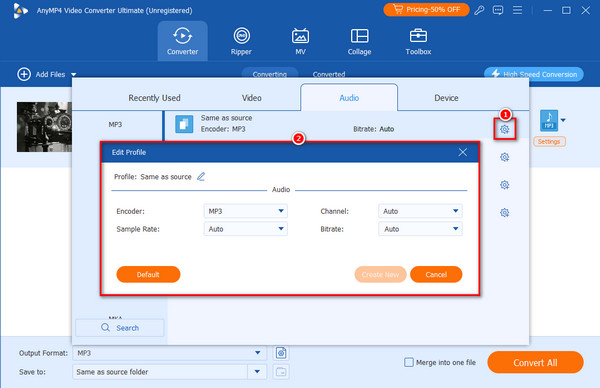The width and height of the screenshot is (600, 388).
Task: Open the Output Format dropdown
Action: pyautogui.click(x=170, y=353)
